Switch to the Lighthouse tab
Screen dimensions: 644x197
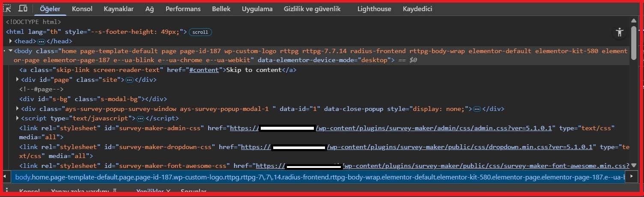(x=374, y=9)
